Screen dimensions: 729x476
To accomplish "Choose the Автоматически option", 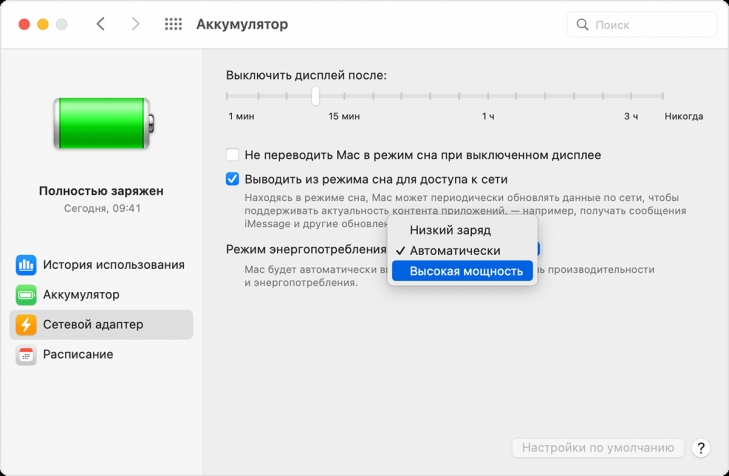I will (x=455, y=251).
